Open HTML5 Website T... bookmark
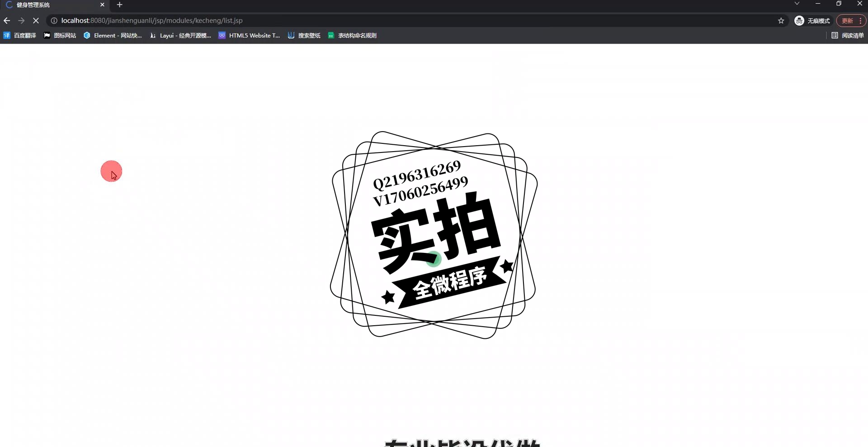 coord(249,35)
